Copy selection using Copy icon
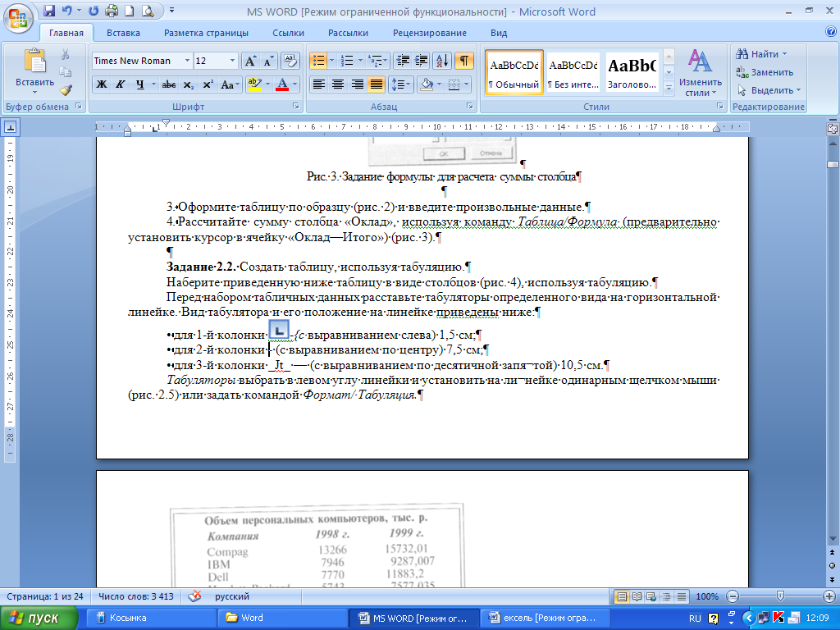 click(x=66, y=72)
